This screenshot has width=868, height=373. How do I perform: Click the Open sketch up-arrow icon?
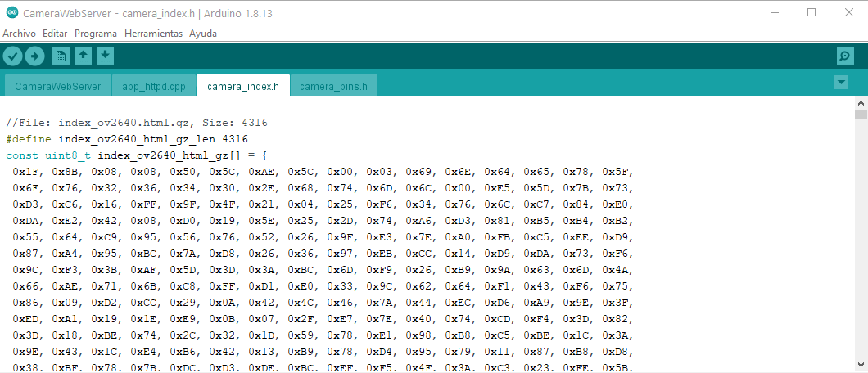pos(83,56)
